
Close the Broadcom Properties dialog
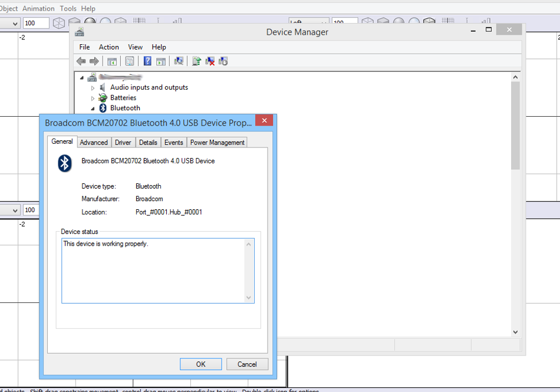click(264, 120)
